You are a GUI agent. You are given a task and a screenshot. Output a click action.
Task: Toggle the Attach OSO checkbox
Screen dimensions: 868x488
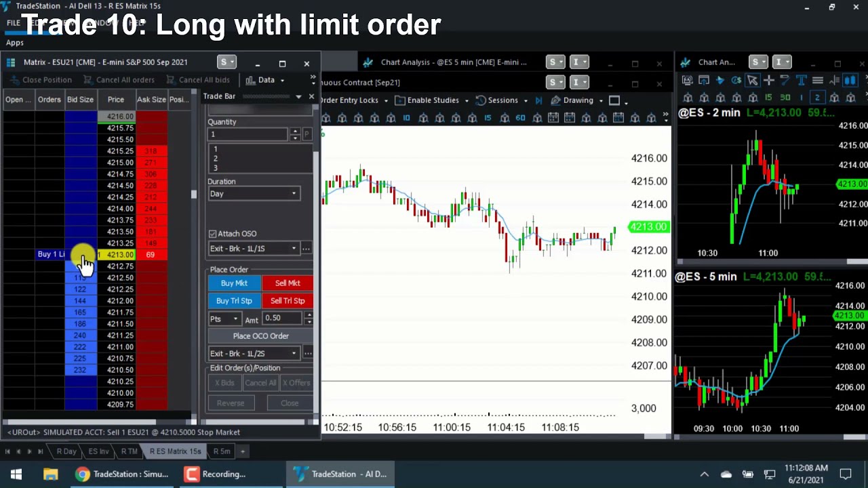click(213, 234)
